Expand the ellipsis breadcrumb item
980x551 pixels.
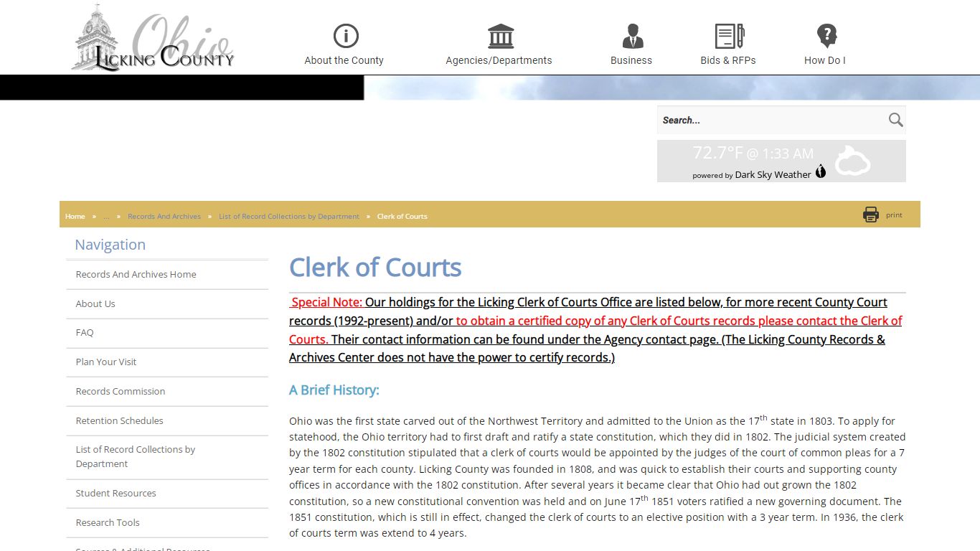coord(106,216)
